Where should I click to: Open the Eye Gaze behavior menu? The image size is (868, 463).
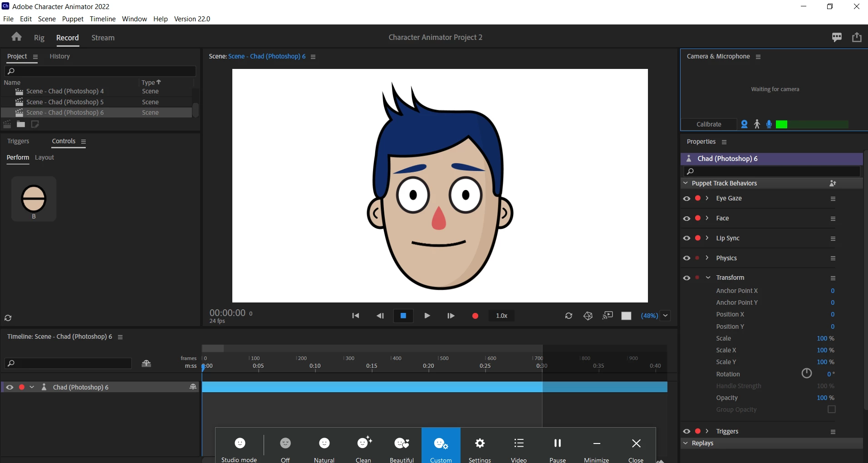click(x=833, y=199)
